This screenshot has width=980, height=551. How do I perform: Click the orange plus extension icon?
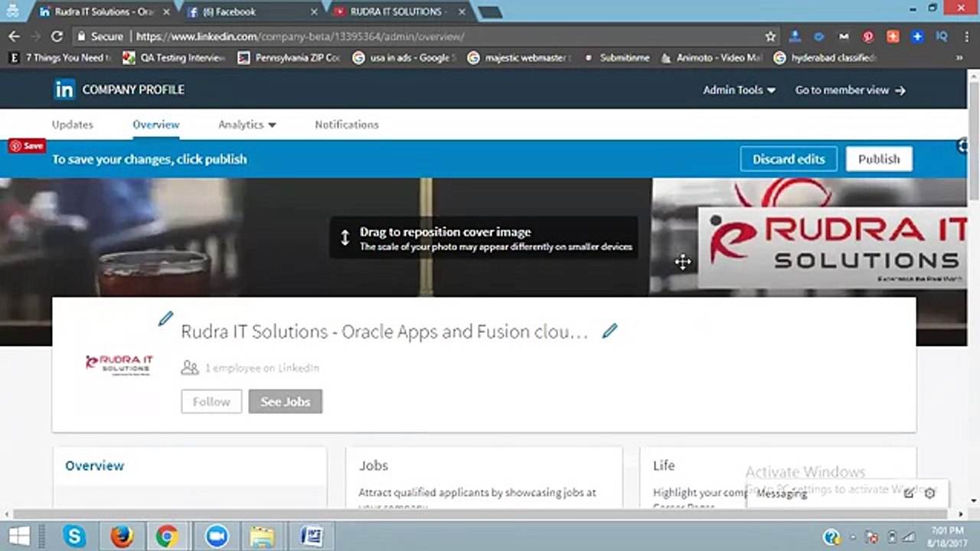(x=893, y=36)
